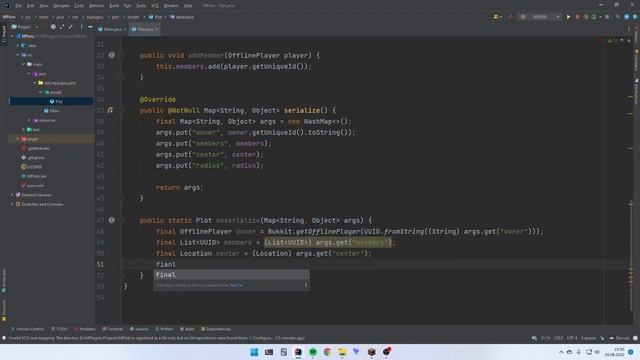The image size is (640, 360).
Task: Open the Project view selector dropdown
Action: point(25,27)
